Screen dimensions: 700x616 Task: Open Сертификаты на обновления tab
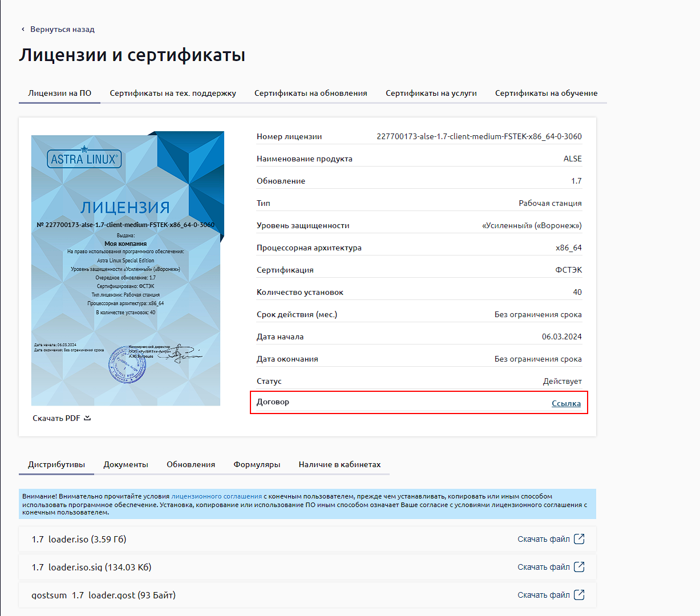(310, 93)
